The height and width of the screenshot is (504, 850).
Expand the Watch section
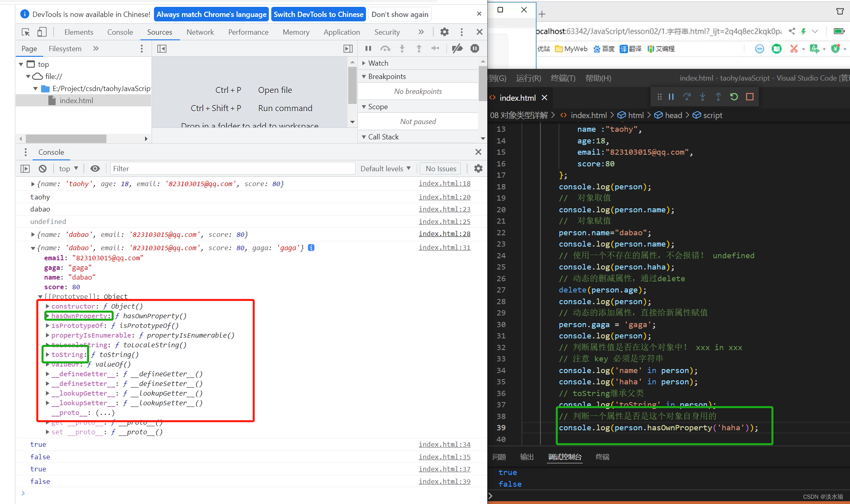364,63
